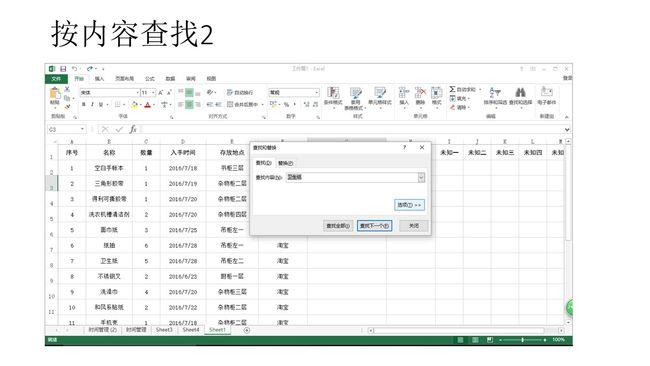
Task: Switch to the Formulas (公式) tab
Action: [x=150, y=79]
